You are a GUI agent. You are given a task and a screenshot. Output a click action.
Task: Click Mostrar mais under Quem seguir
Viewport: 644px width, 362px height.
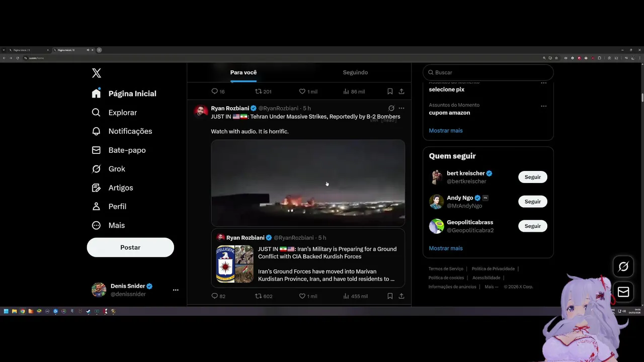point(446,248)
